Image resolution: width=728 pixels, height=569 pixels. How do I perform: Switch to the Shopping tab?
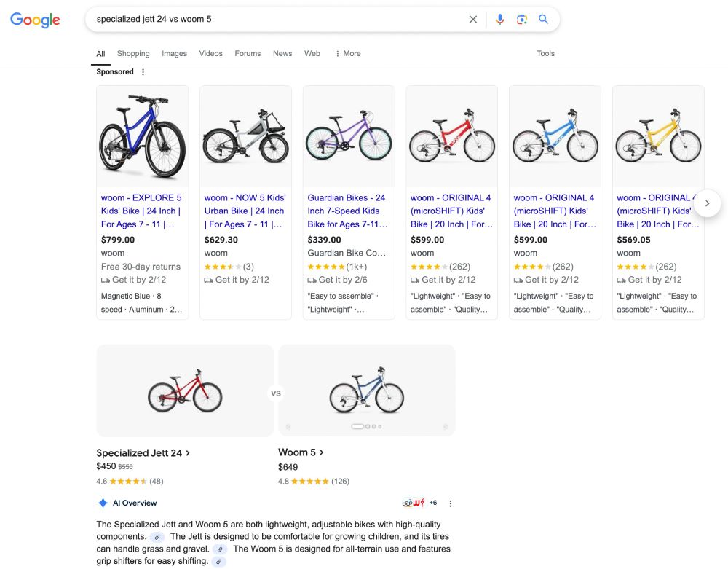click(x=133, y=53)
